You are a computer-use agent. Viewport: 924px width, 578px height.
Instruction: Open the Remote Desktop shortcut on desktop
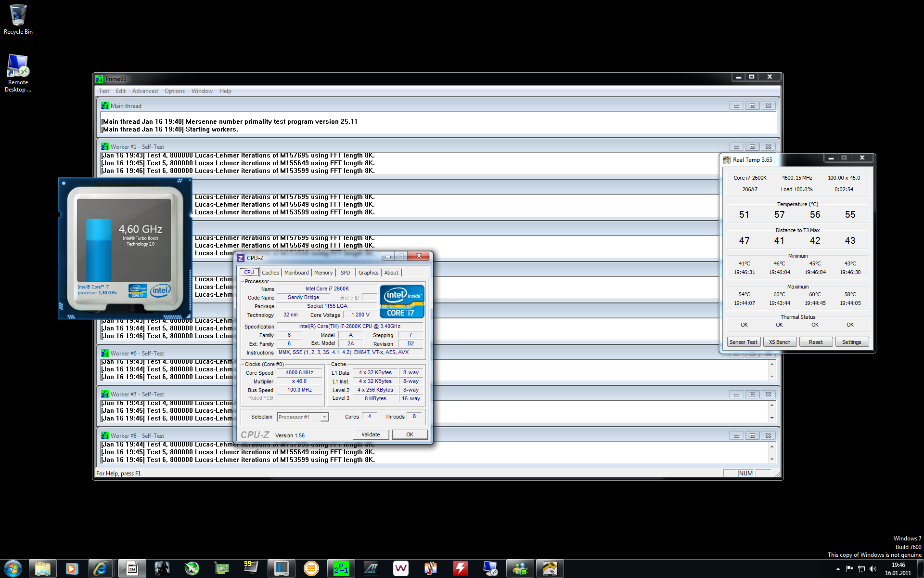pos(18,73)
